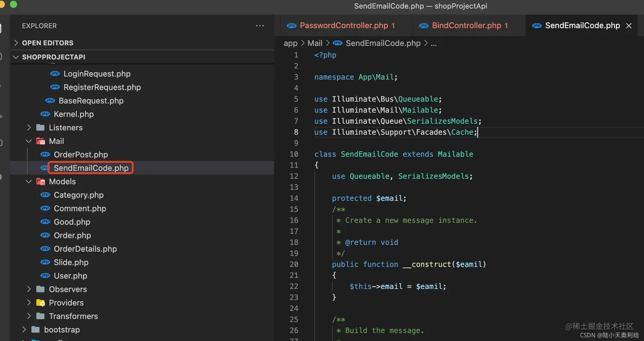Open User.php model file
The image size is (644, 341).
70,276
